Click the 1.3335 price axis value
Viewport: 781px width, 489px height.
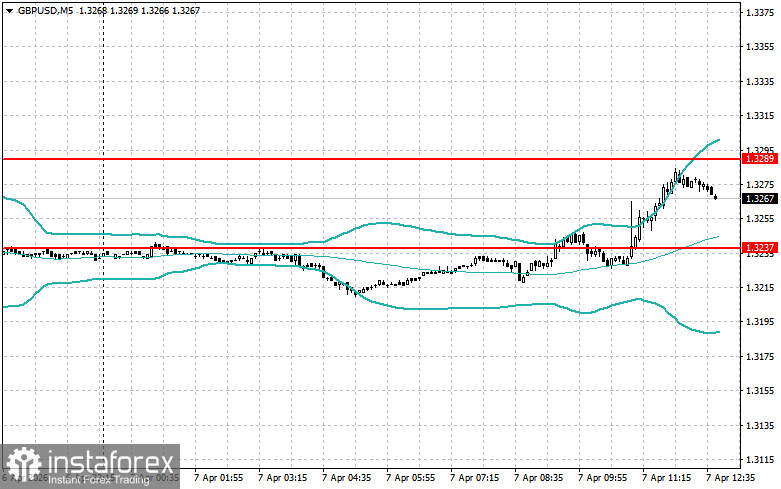(x=760, y=81)
